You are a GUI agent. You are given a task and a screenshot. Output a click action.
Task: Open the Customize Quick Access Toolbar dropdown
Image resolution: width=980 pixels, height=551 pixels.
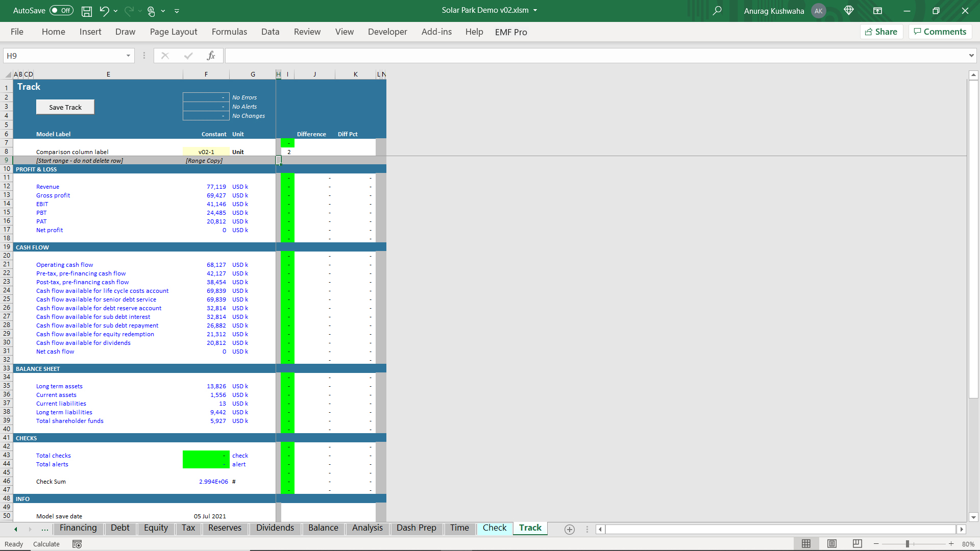point(177,11)
